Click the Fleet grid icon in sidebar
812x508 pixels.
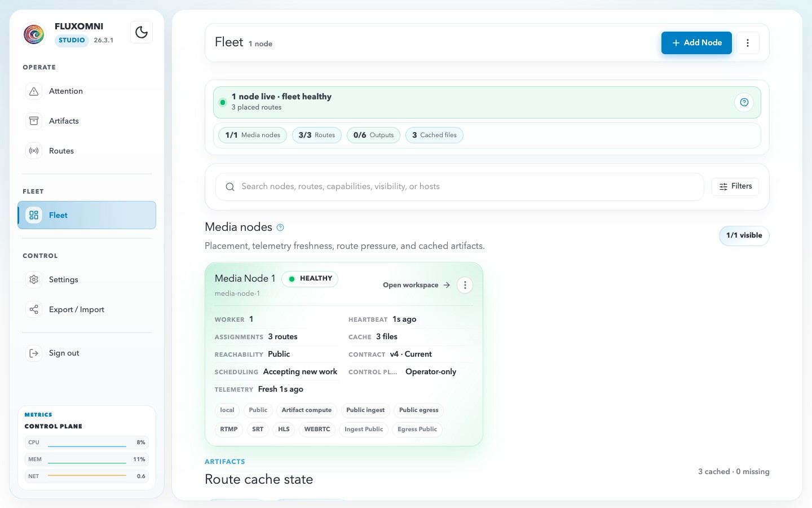point(34,215)
